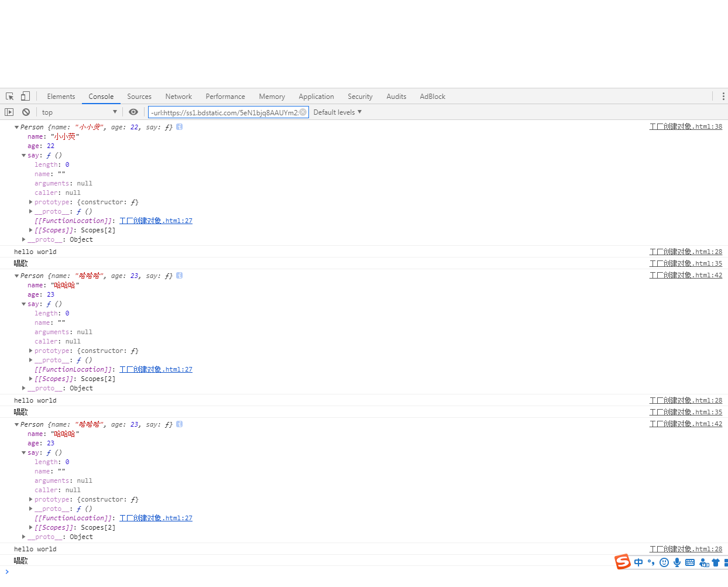Screen dimensions: 728x587
Task: Click the Sogou S logo icon
Action: point(623,562)
